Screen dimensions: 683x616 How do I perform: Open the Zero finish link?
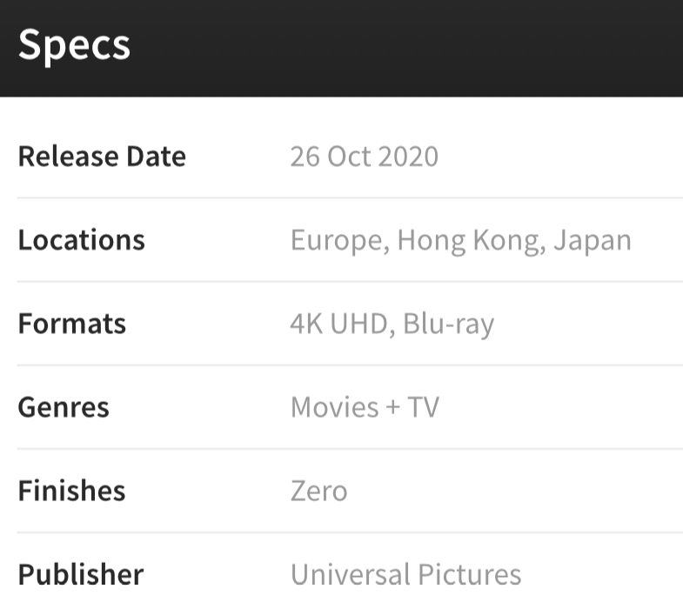(318, 491)
